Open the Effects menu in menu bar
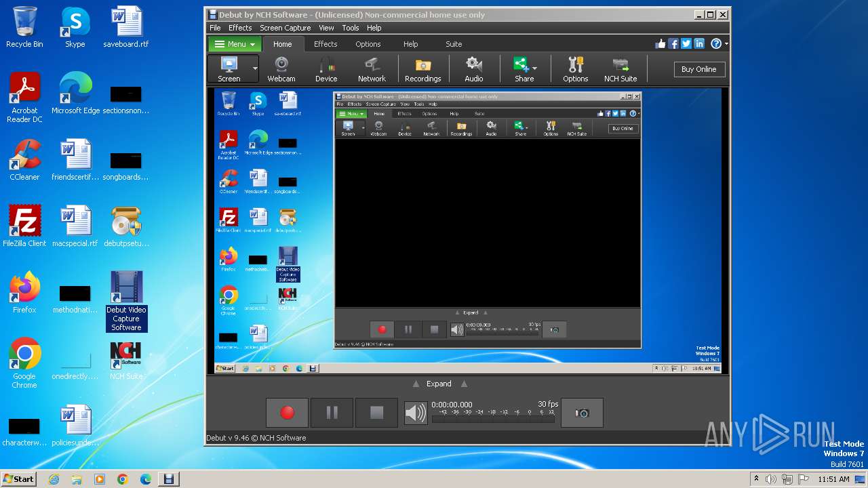The width and height of the screenshot is (868, 488). pyautogui.click(x=240, y=28)
